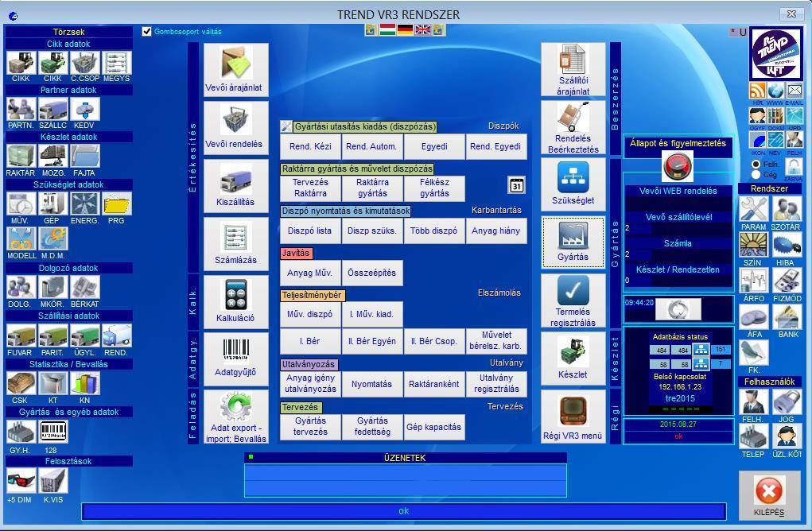Open the SZÓTÁR dictionary icon
The height and width of the screenshot is (531, 812).
(787, 208)
